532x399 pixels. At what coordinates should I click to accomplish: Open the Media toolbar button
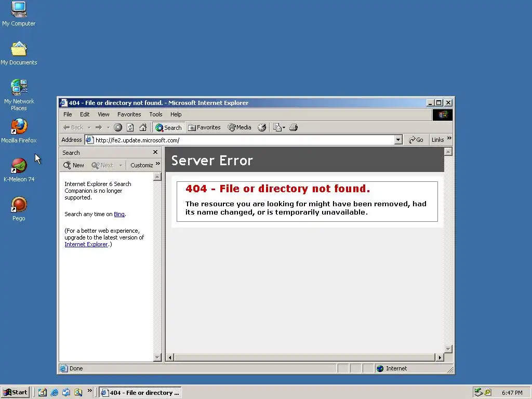[240, 128]
